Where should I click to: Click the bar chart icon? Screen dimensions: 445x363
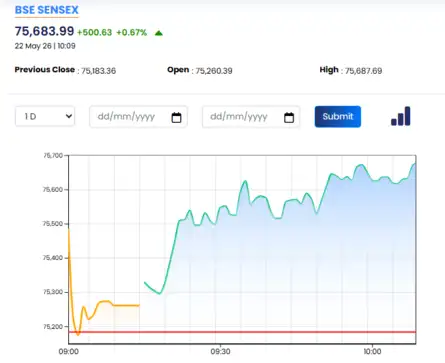click(401, 116)
